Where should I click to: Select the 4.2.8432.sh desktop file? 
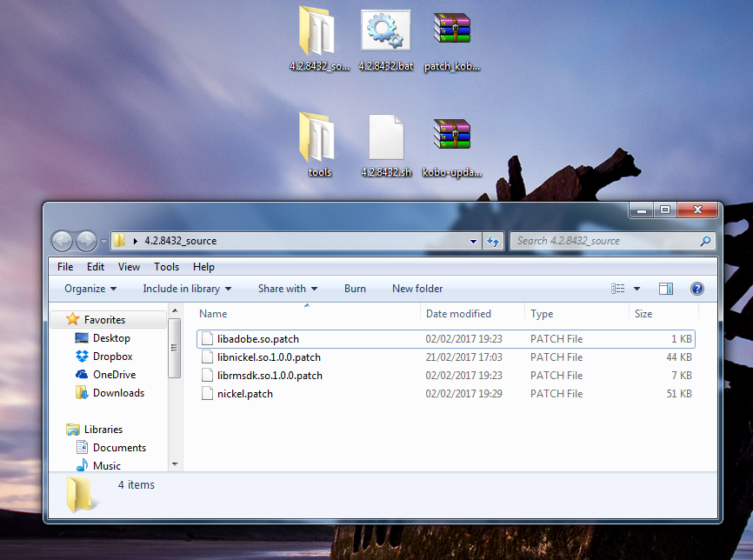385,145
